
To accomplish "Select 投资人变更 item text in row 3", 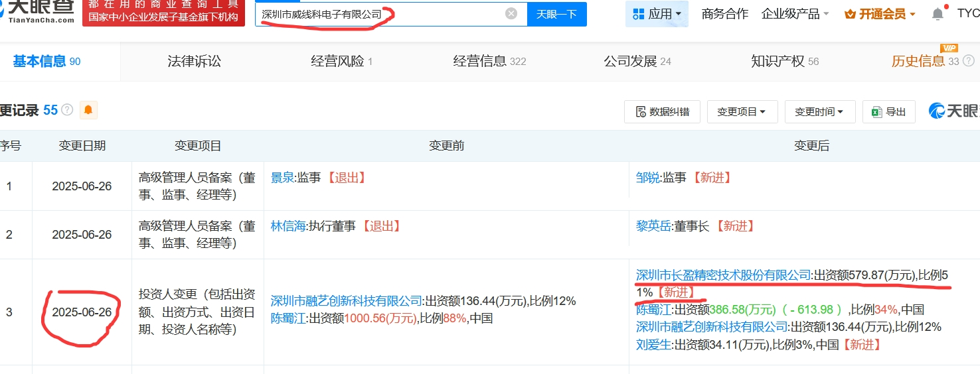I will [197, 312].
